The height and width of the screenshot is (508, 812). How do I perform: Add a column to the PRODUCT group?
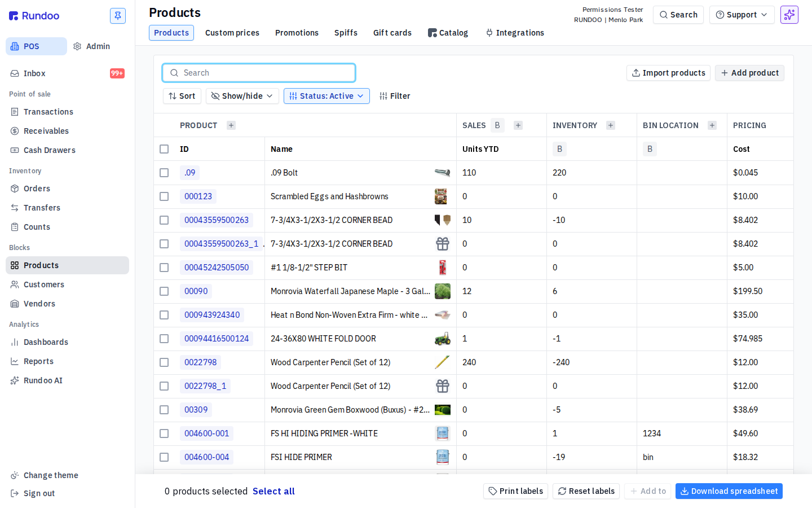pyautogui.click(x=231, y=125)
